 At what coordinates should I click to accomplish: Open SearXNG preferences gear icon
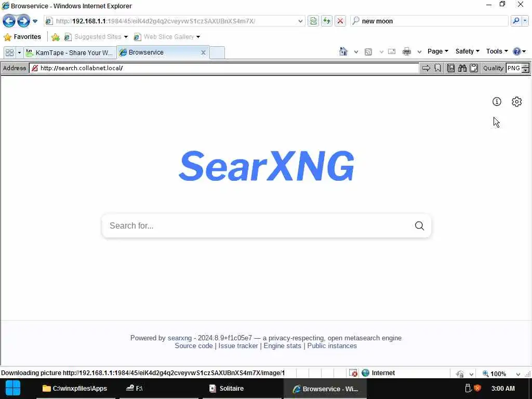click(516, 101)
